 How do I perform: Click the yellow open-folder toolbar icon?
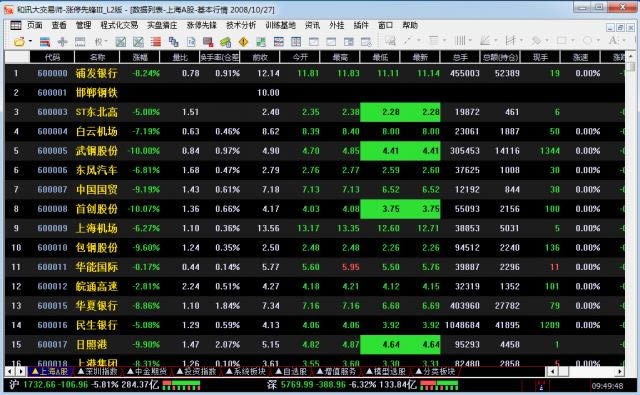[x=19, y=42]
